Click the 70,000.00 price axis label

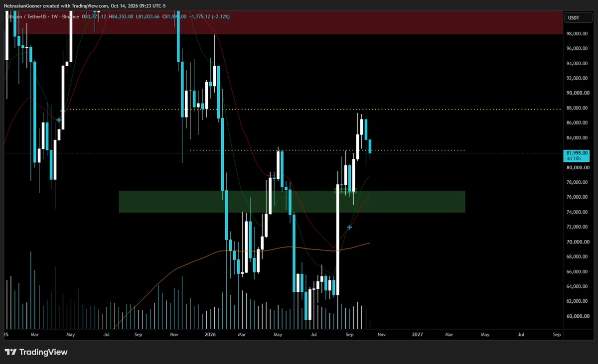[577, 242]
